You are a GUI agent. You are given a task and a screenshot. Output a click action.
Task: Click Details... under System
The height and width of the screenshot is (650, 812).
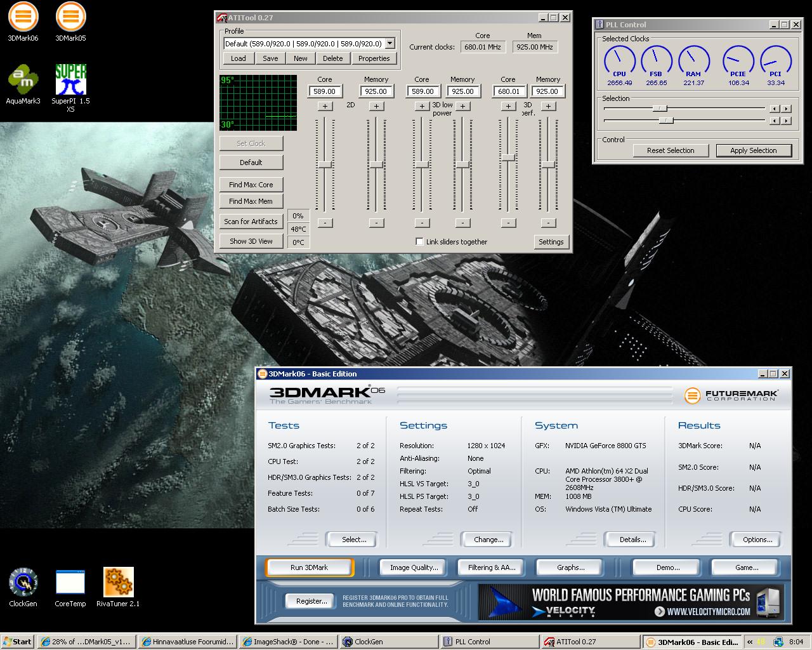[x=631, y=540]
